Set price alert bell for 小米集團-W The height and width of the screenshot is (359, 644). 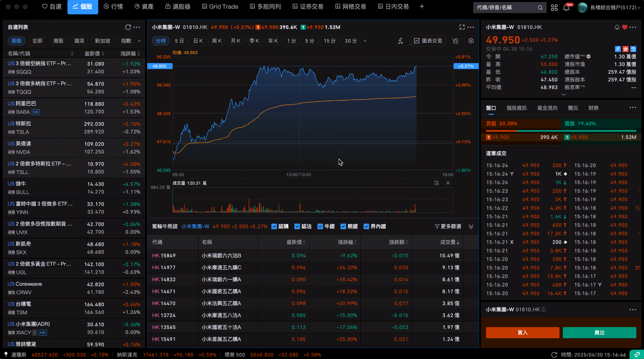[x=617, y=27]
